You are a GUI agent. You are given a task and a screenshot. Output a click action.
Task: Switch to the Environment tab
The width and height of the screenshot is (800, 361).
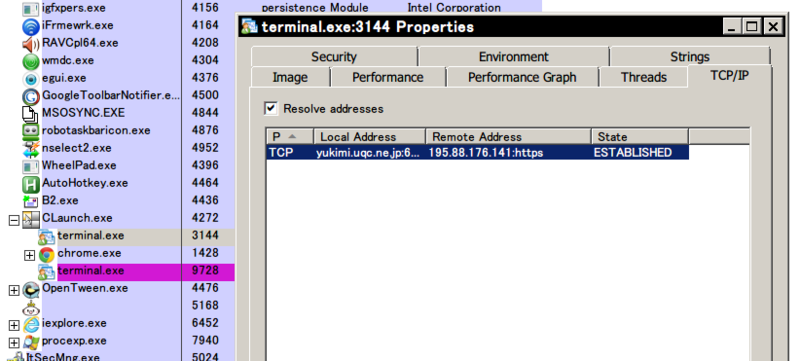513,56
